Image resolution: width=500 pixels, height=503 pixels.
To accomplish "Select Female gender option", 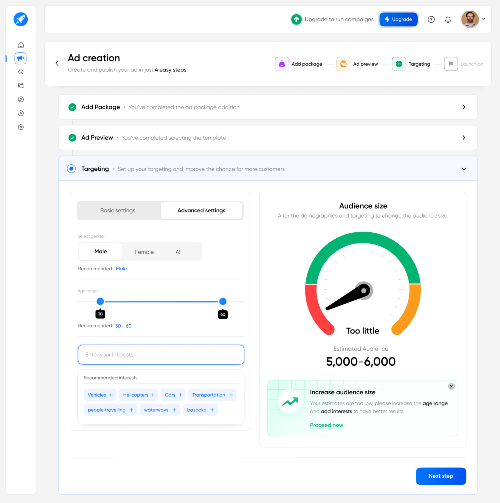I will pos(144,252).
